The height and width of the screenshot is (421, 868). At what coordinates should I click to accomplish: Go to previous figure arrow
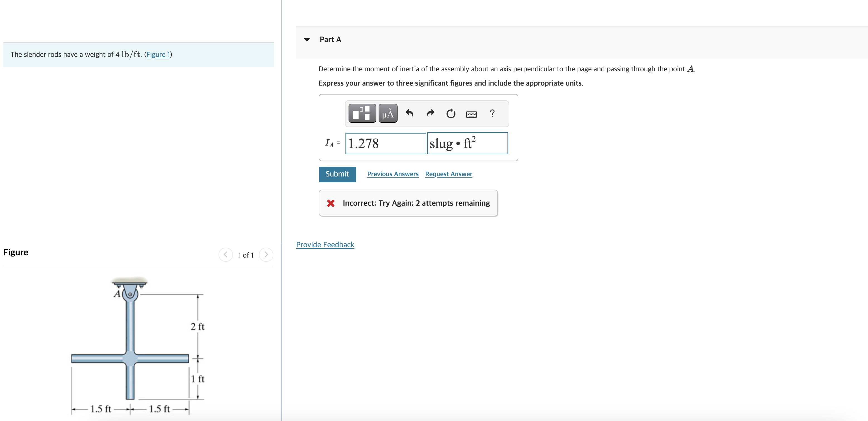[x=225, y=255]
